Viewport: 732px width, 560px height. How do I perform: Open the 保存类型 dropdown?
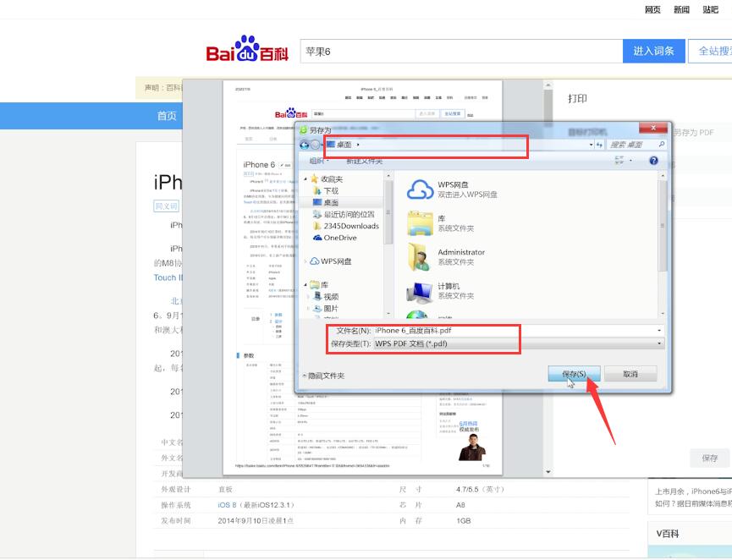[659, 343]
